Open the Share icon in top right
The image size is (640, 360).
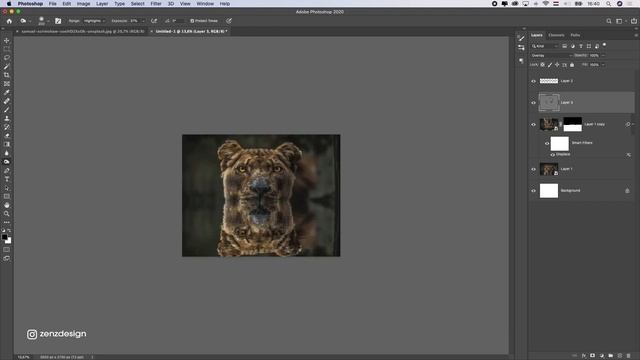(x=634, y=21)
